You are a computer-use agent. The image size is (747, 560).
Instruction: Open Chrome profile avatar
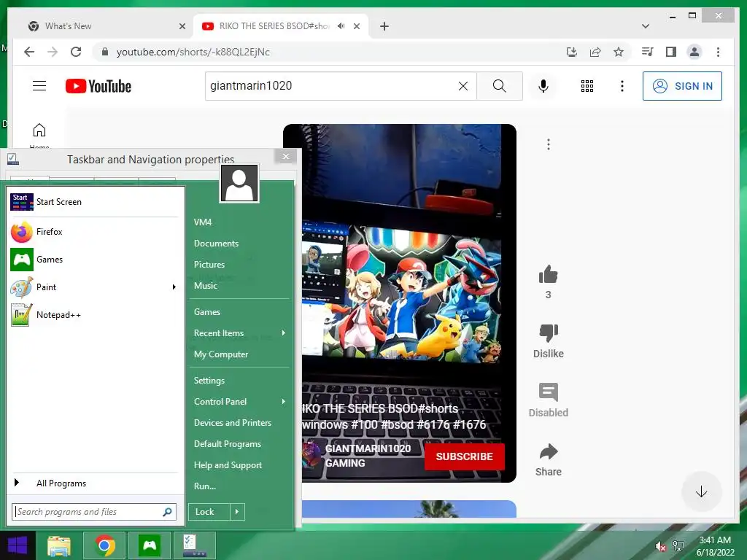[x=694, y=52]
